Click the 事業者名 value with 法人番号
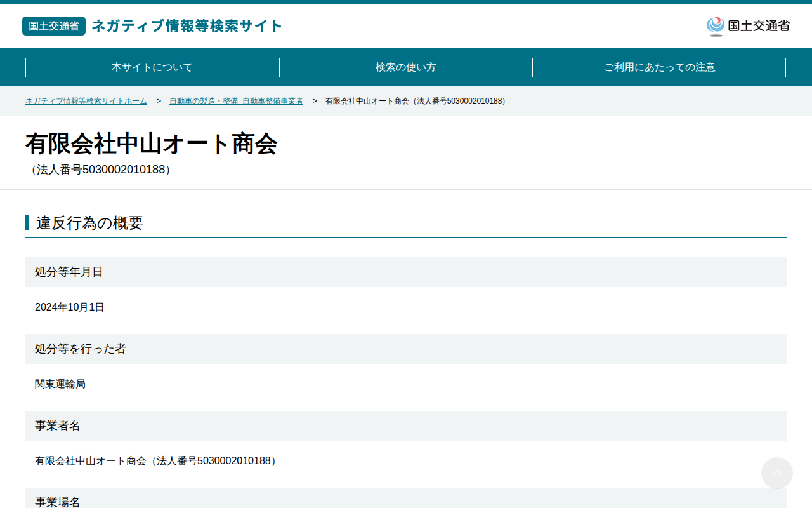Viewport: 812px width, 508px height. pos(156,461)
